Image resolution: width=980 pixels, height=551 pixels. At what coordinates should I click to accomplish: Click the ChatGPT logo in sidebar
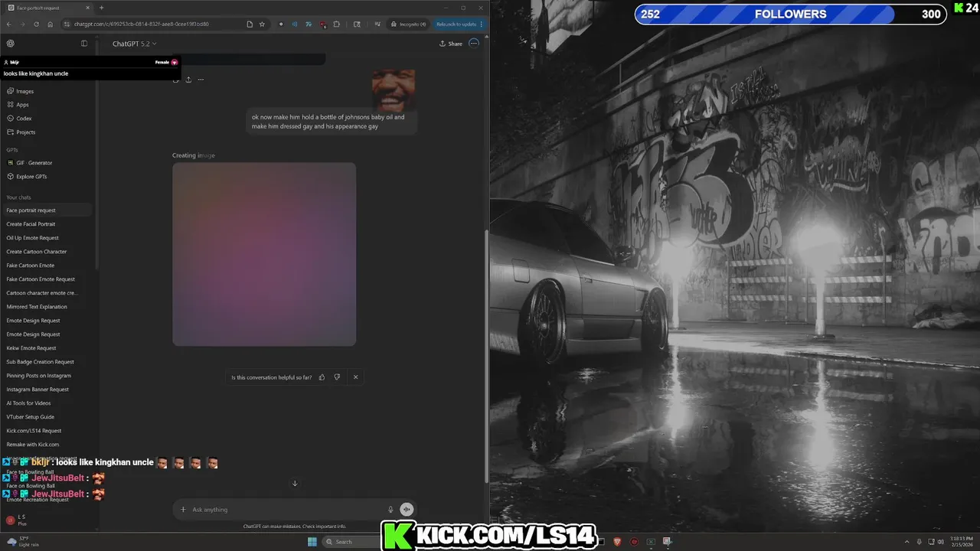10,44
